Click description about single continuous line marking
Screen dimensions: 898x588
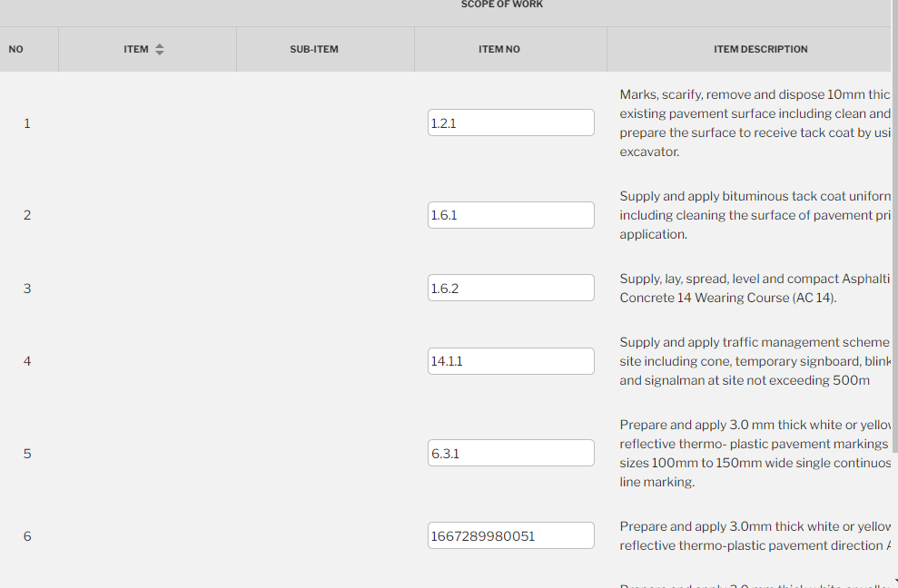click(755, 454)
